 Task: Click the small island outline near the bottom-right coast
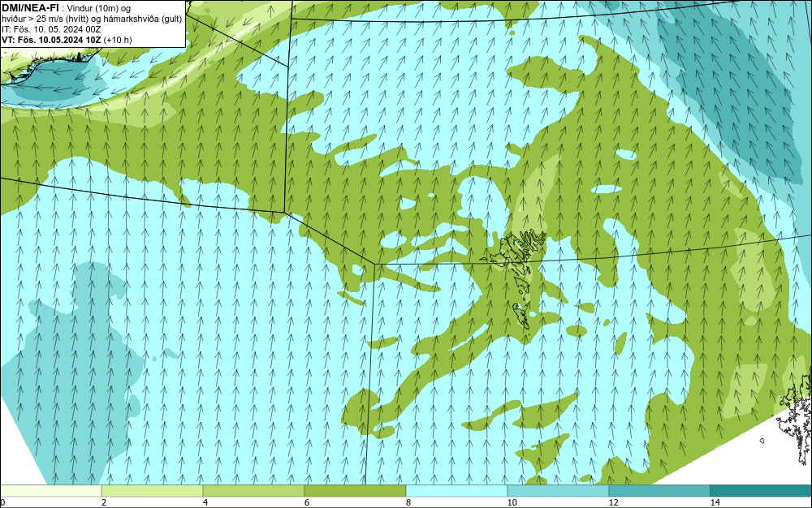[x=762, y=441]
